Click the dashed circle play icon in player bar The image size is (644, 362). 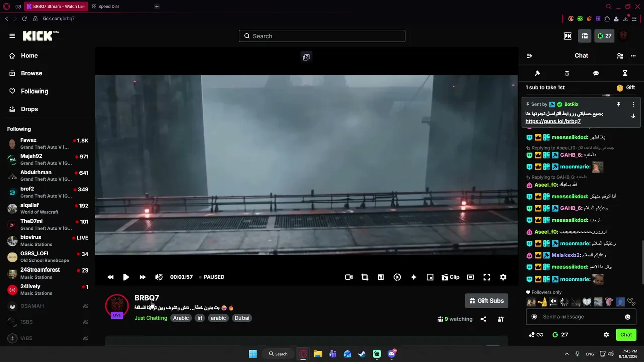(x=397, y=277)
